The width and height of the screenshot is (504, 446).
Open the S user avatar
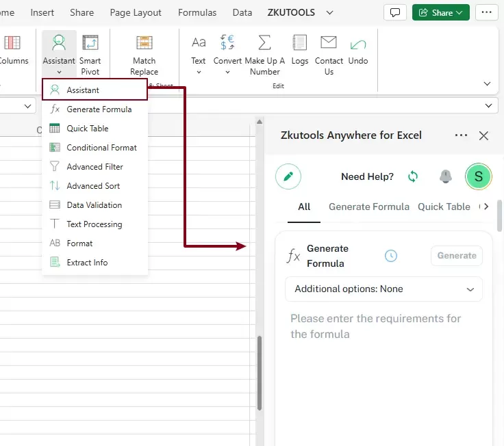click(478, 176)
